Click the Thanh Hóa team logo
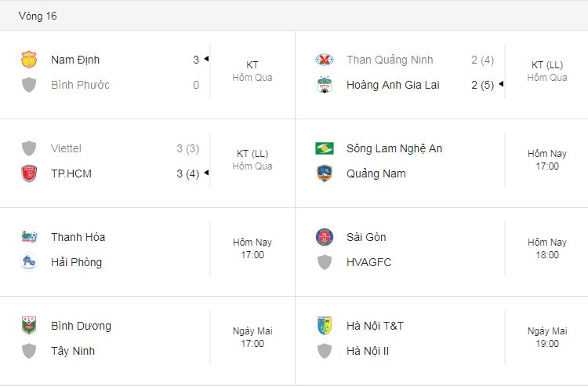 point(29,237)
